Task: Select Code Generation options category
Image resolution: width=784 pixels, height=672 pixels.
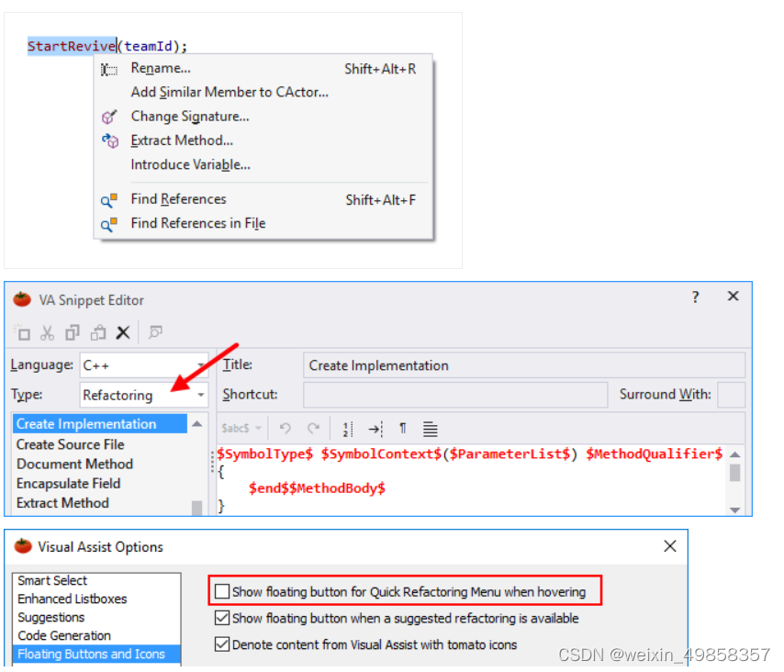Action: 96,635
